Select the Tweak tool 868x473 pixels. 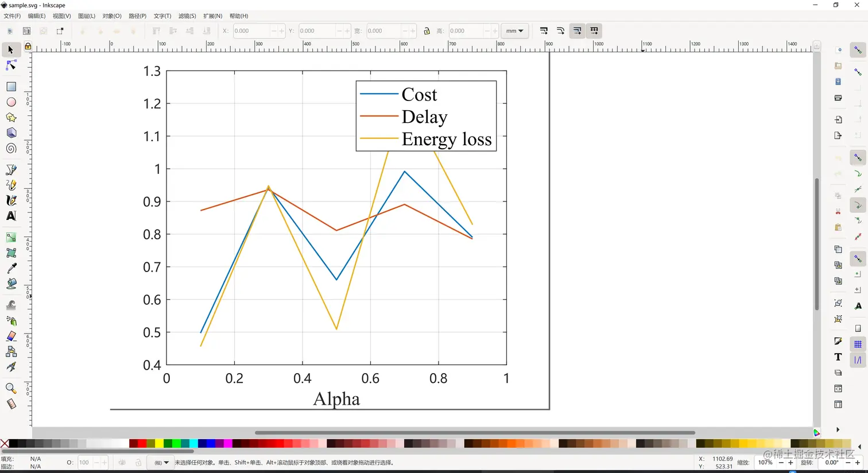click(11, 305)
